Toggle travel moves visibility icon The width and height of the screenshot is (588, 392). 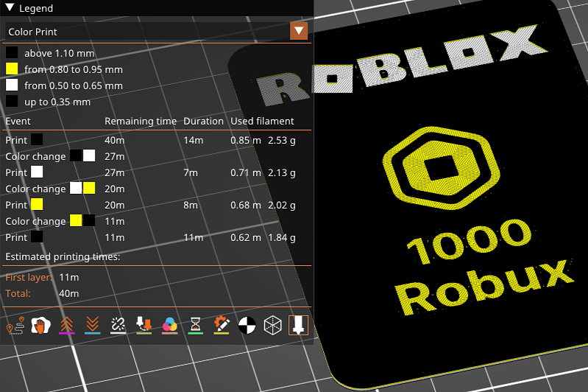[15, 325]
